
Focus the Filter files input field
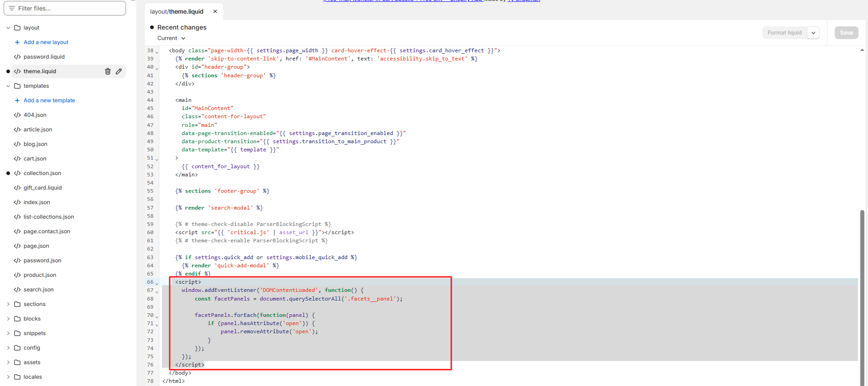[65, 8]
